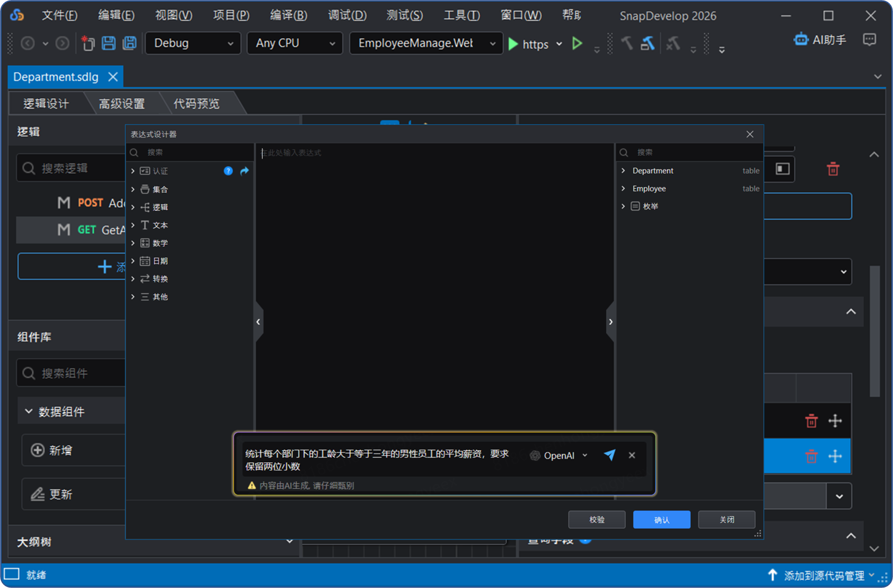Click the AI send arrow icon
Screen dimensions: 893x588
[609, 455]
